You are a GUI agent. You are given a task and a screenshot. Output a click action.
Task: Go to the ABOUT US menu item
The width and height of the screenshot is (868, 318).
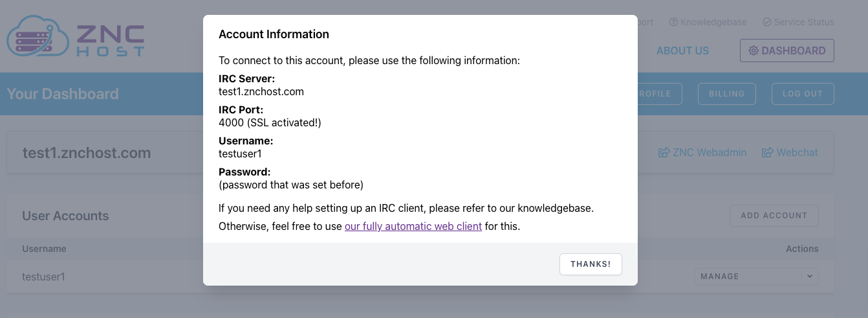click(682, 51)
